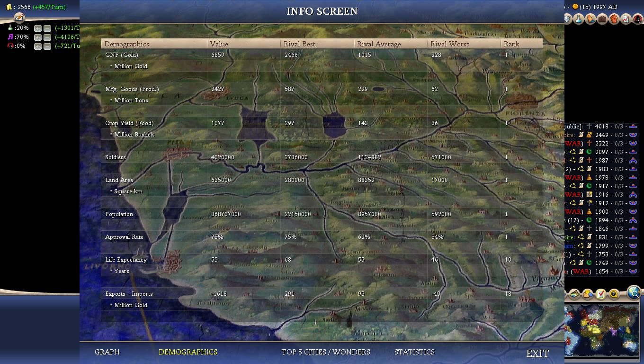Open the victory conditions checkbox icon

click(600, 294)
